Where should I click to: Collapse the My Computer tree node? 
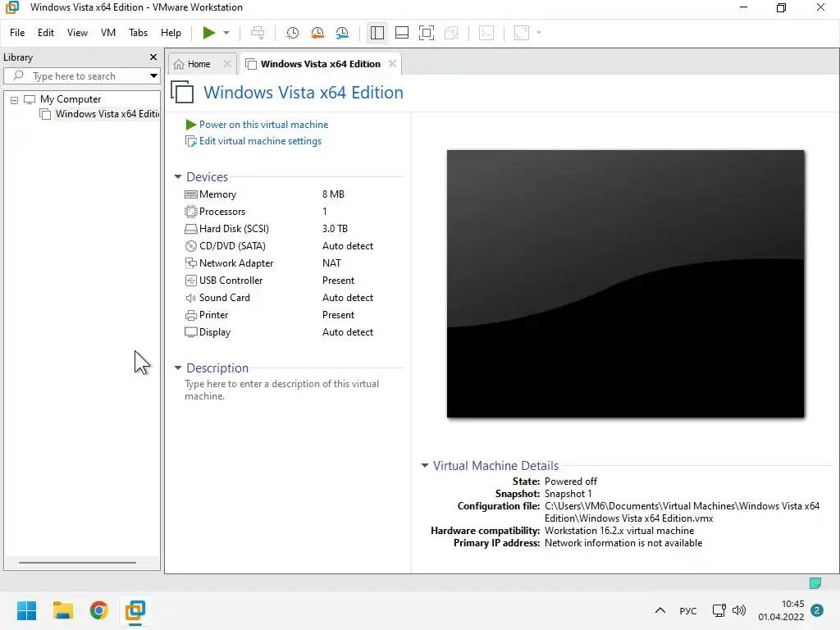[15, 99]
